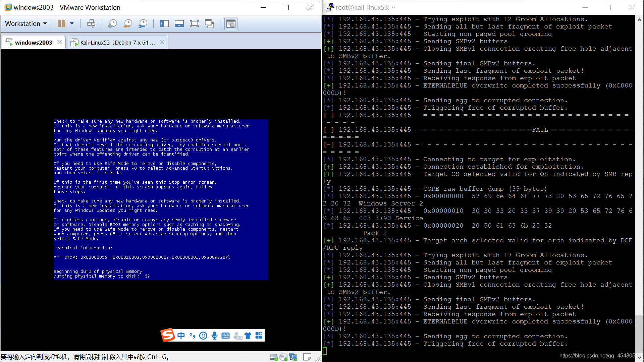
Task: Click the terminal scrollbar down arrow
Action: [x=639, y=357]
